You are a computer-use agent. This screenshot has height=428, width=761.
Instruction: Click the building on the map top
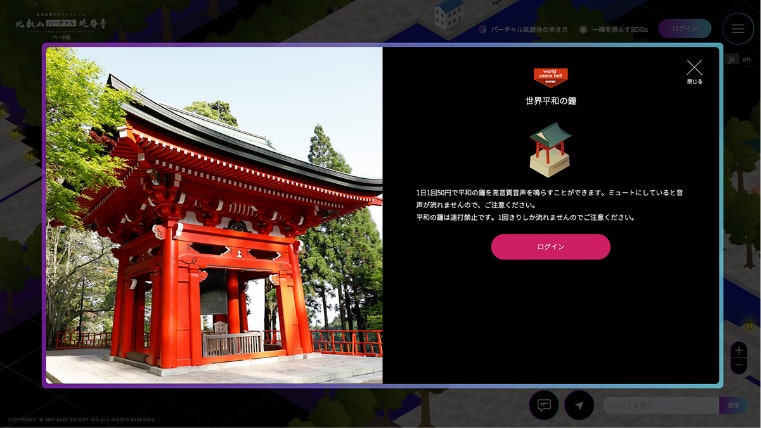click(x=449, y=13)
